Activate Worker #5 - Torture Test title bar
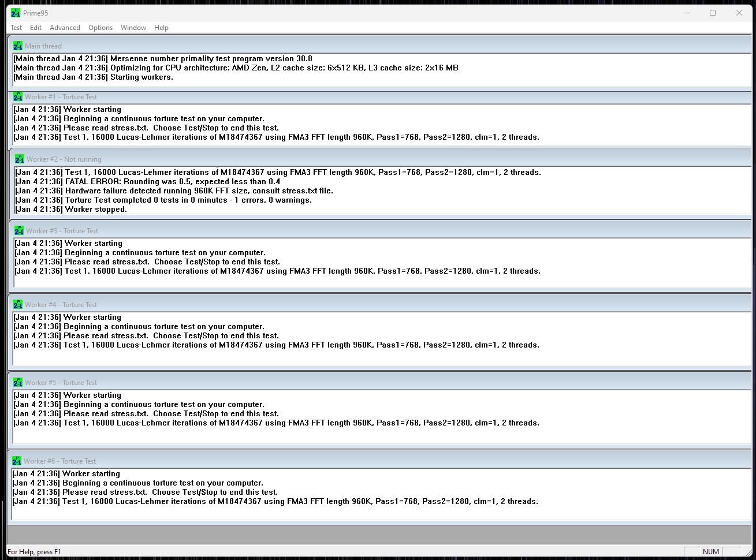Viewport: 756px width, 560px height. click(x=381, y=382)
